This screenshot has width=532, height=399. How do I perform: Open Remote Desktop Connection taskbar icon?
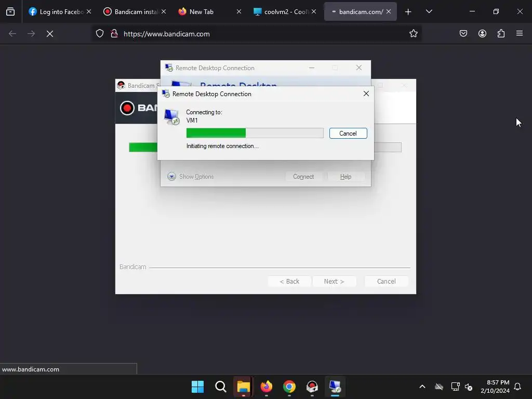point(335,387)
